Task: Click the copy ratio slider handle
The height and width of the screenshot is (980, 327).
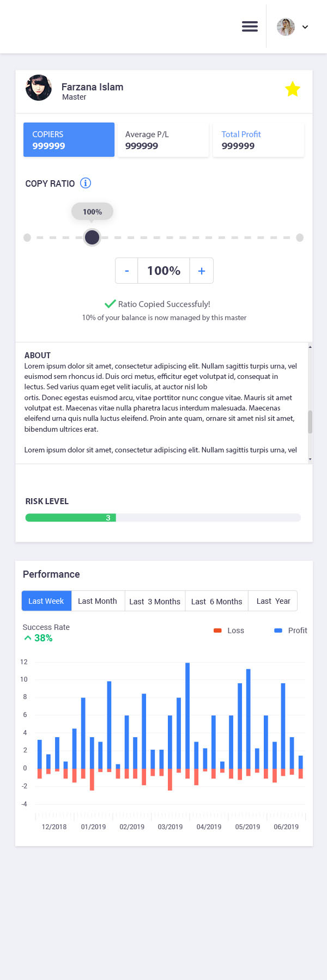Action: point(92,237)
